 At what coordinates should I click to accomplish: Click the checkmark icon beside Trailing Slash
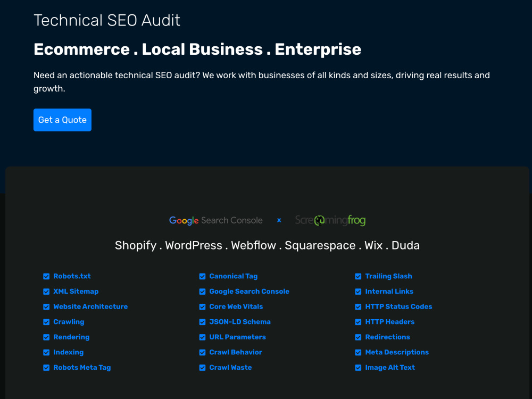tap(358, 277)
